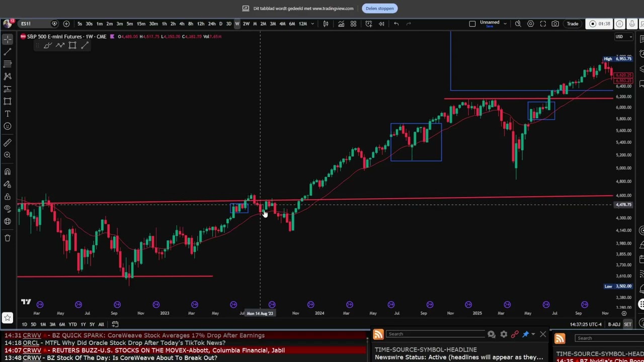Undo the last chart action

click(396, 24)
